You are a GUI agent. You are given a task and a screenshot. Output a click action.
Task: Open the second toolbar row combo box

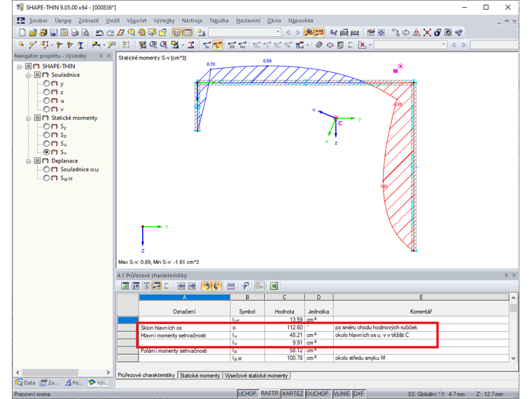pyautogui.click(x=443, y=44)
